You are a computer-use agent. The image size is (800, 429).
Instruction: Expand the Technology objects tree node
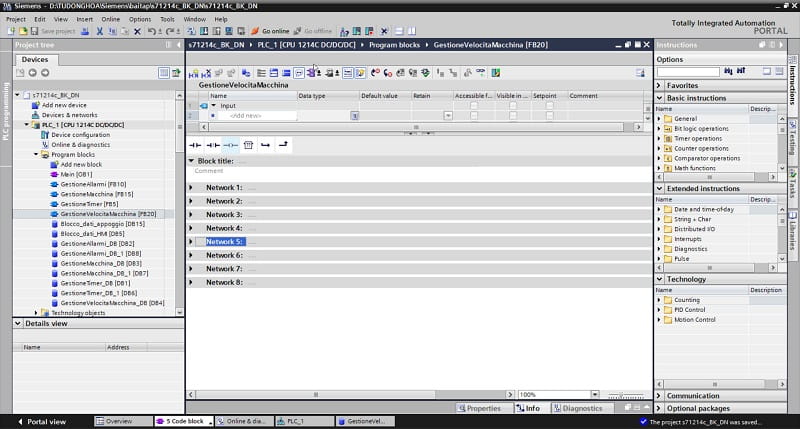click(x=36, y=313)
